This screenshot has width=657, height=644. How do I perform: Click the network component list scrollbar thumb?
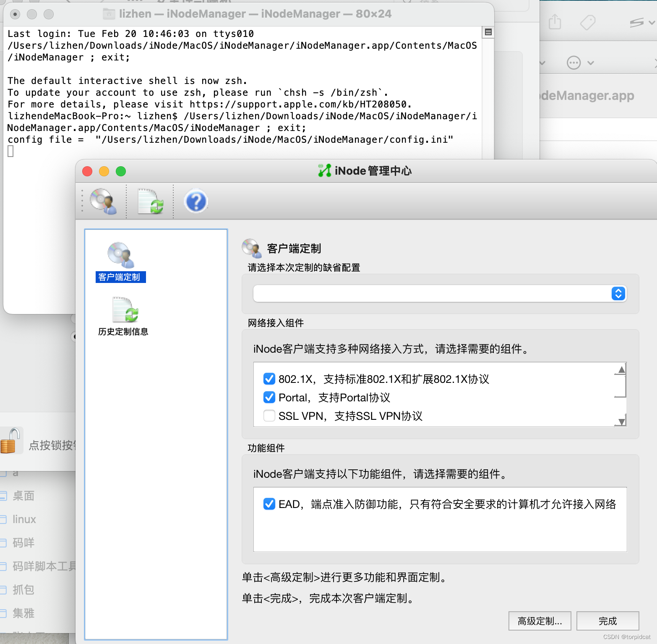coord(620,386)
